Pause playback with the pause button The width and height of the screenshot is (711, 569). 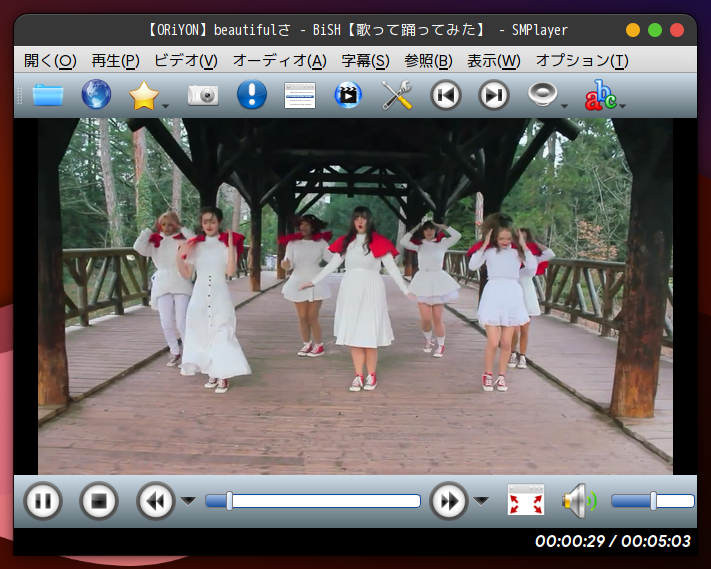coord(43,501)
